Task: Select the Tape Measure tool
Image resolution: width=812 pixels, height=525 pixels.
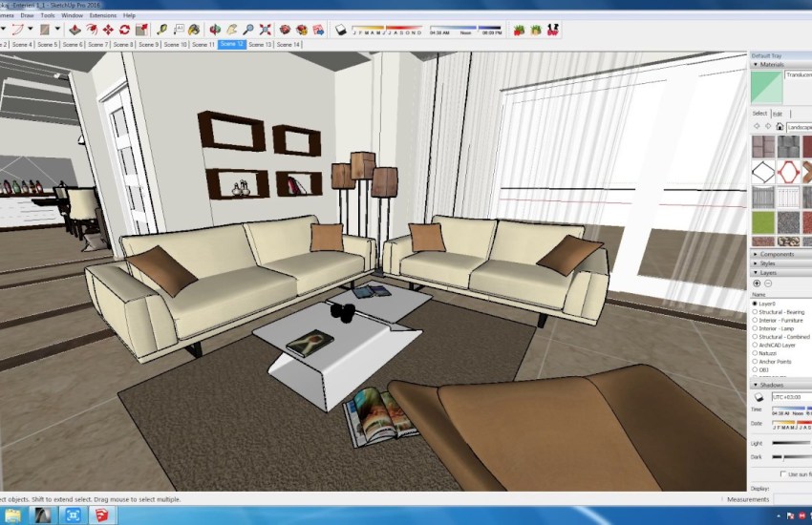Action: click(162, 30)
